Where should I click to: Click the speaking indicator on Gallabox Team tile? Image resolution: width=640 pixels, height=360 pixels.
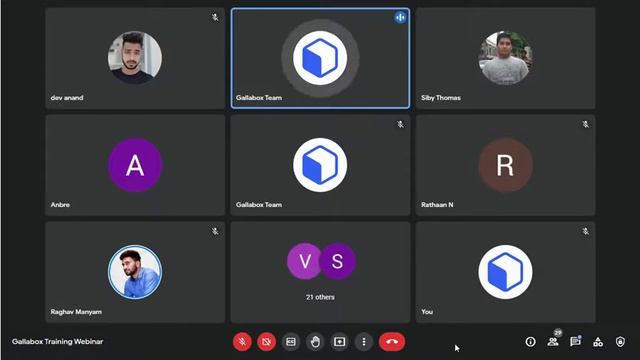pos(400,18)
